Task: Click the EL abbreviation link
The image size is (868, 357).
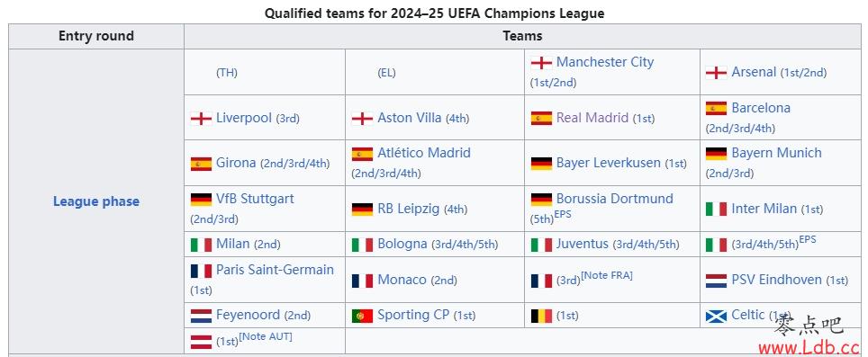Action: pos(386,73)
